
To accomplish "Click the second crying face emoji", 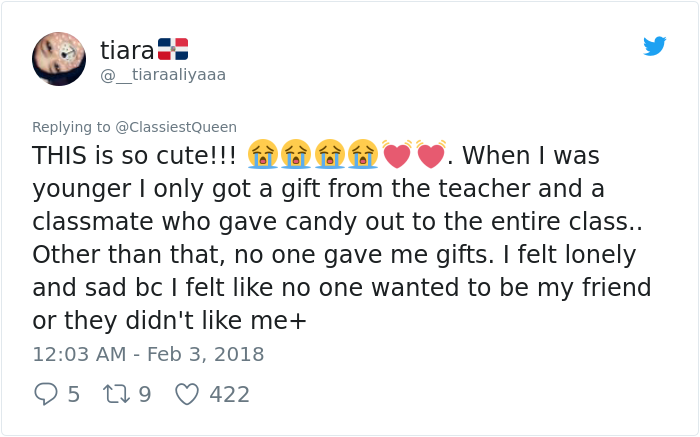I will point(296,155).
